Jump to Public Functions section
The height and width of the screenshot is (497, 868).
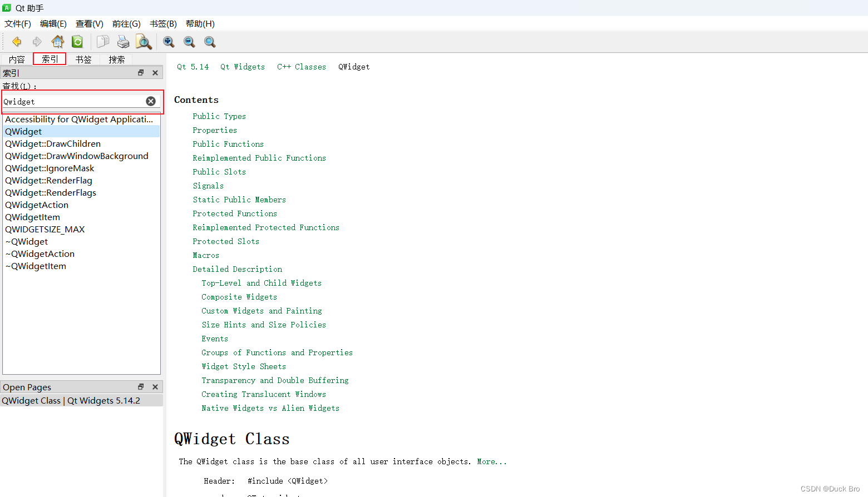tap(228, 144)
